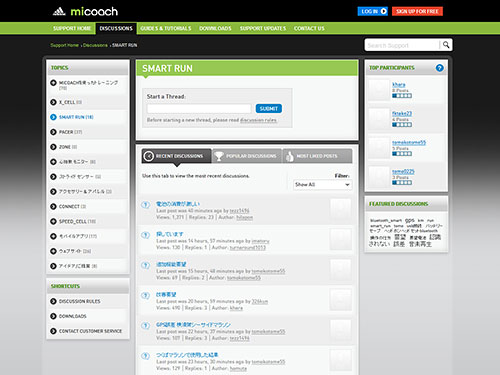The image size is (500, 375).
Task: Switch to Popular Discussions tab
Action: click(247, 156)
